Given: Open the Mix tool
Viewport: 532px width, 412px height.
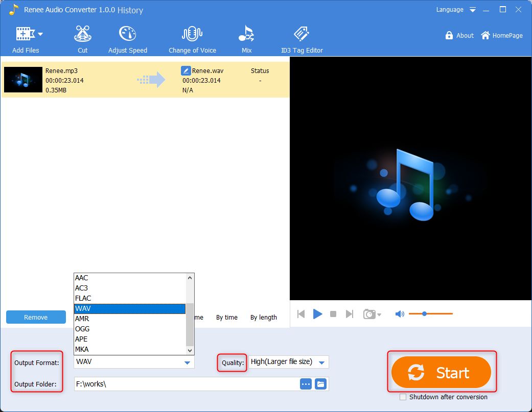Looking at the screenshot, I should click(246, 34).
